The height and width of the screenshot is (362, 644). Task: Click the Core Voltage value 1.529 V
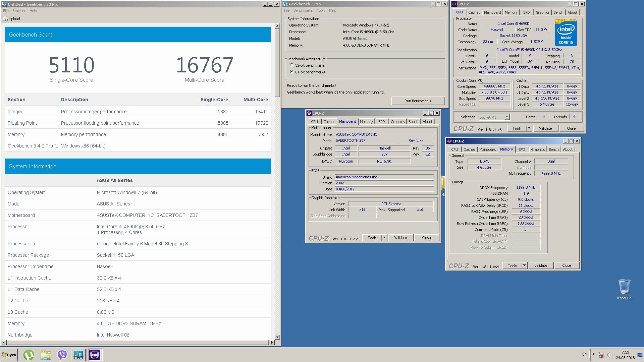(536, 42)
